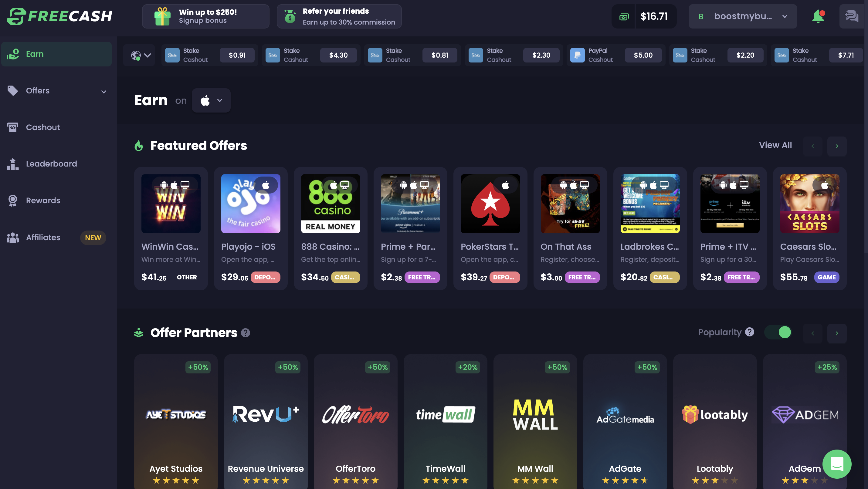Click View All featured offers link

(775, 145)
